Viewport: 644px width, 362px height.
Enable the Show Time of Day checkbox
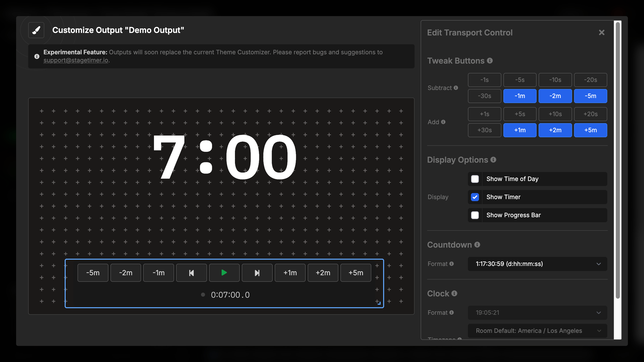[x=475, y=179]
